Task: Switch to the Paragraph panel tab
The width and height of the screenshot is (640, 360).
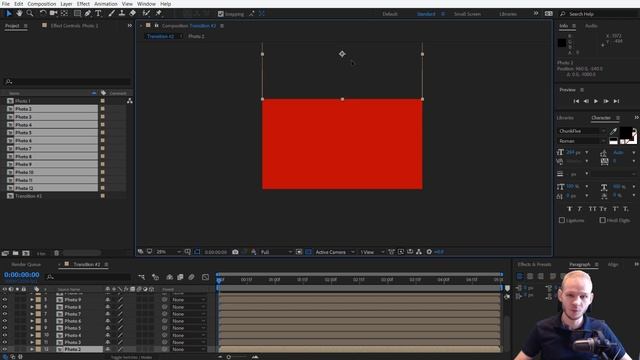Action: [x=580, y=264]
